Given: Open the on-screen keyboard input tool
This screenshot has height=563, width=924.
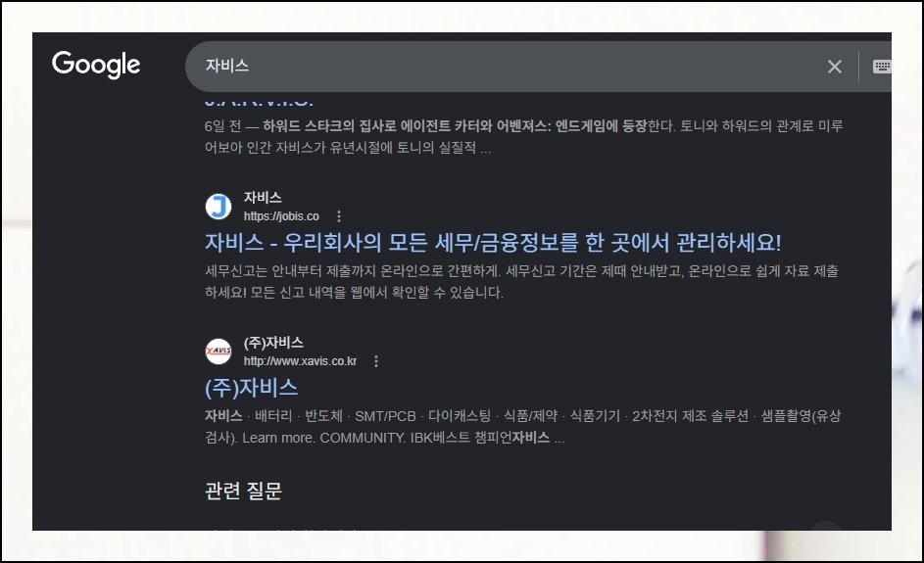Looking at the screenshot, I should coord(882,66).
